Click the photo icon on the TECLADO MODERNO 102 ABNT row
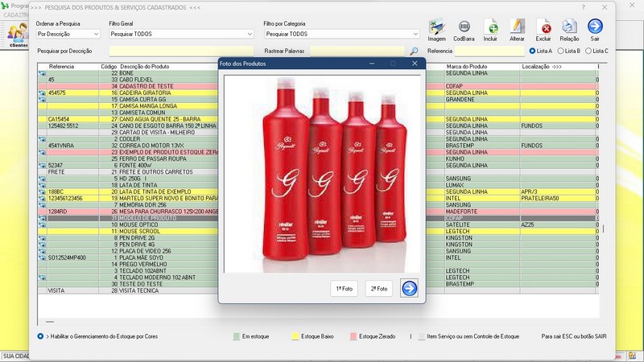This screenshot has height=362, width=644. [x=42, y=278]
